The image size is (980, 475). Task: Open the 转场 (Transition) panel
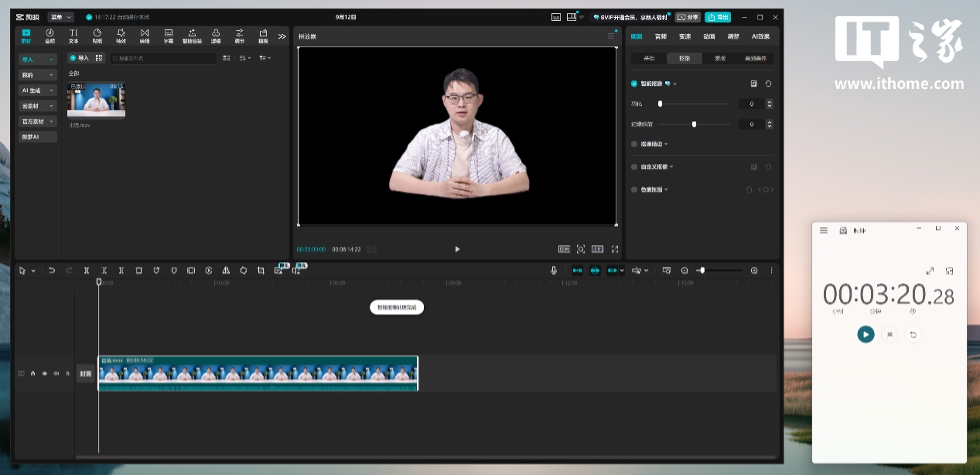145,36
